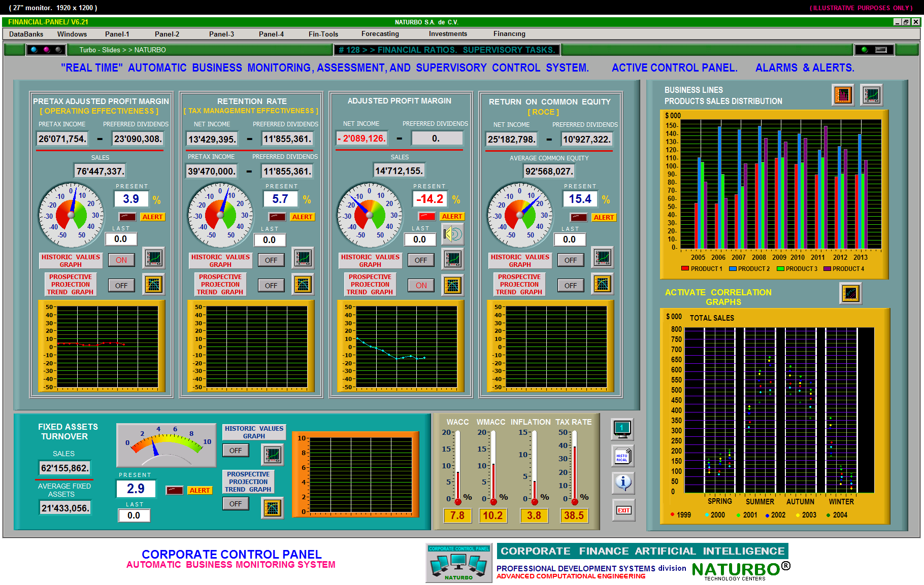Turn off Historic Values toggle in Pretax Adjusted Profit Margin
924x585 pixels.
coord(121,260)
